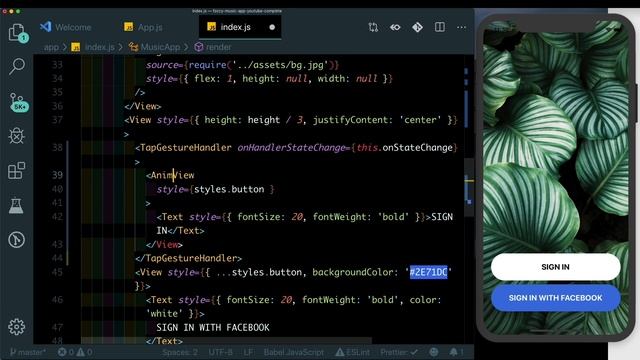Open the Manage gear menu
The width and height of the screenshot is (640, 360).
[x=17, y=327]
